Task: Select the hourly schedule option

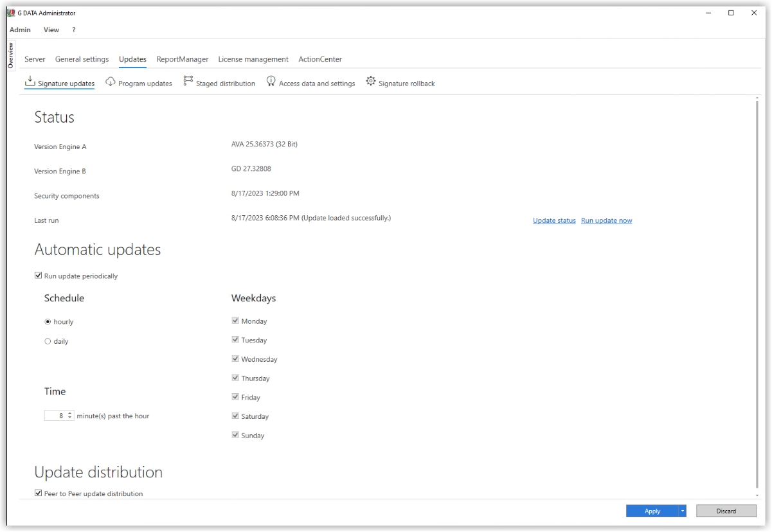Action: (x=48, y=322)
